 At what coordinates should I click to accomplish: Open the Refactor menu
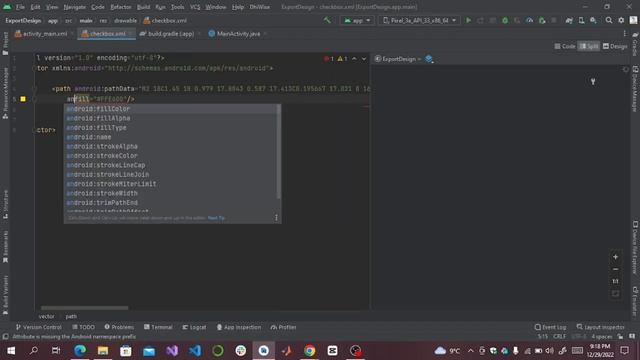121,7
